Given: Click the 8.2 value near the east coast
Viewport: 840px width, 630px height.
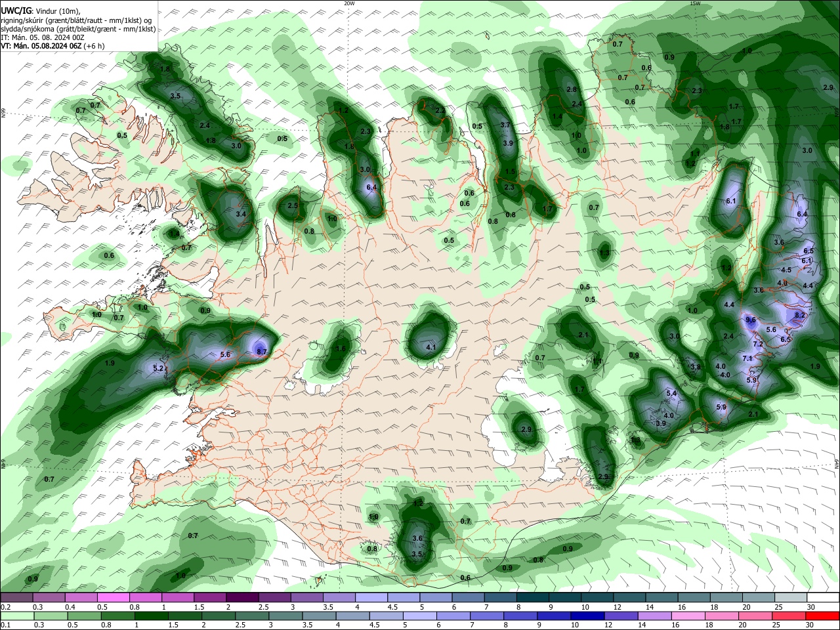Looking at the screenshot, I should coord(799,315).
